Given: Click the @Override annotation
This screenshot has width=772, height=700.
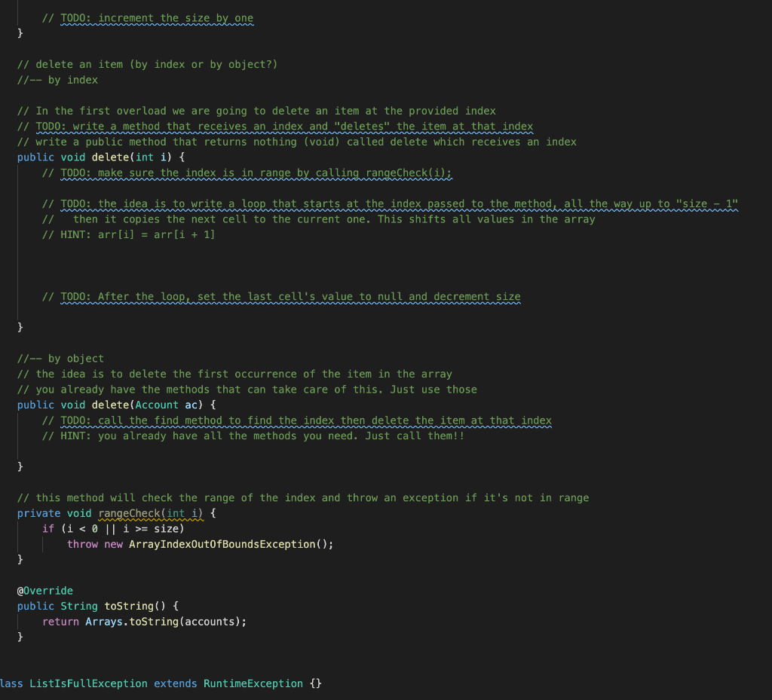Looking at the screenshot, I should coord(45,590).
